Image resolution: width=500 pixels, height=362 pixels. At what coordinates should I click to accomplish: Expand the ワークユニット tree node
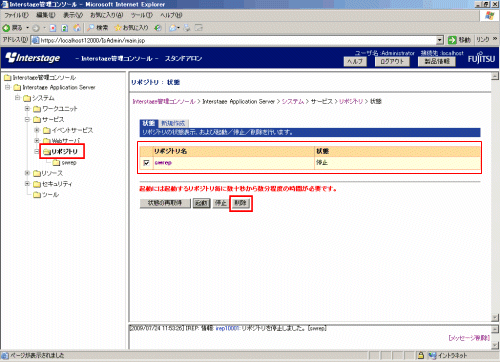(27, 108)
